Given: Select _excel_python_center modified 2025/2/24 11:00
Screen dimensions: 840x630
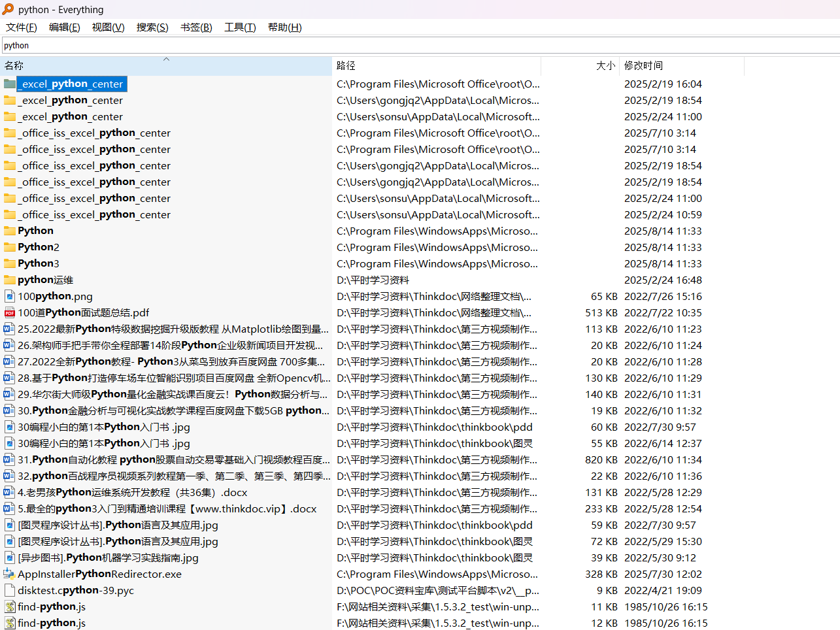Looking at the screenshot, I should (70, 116).
